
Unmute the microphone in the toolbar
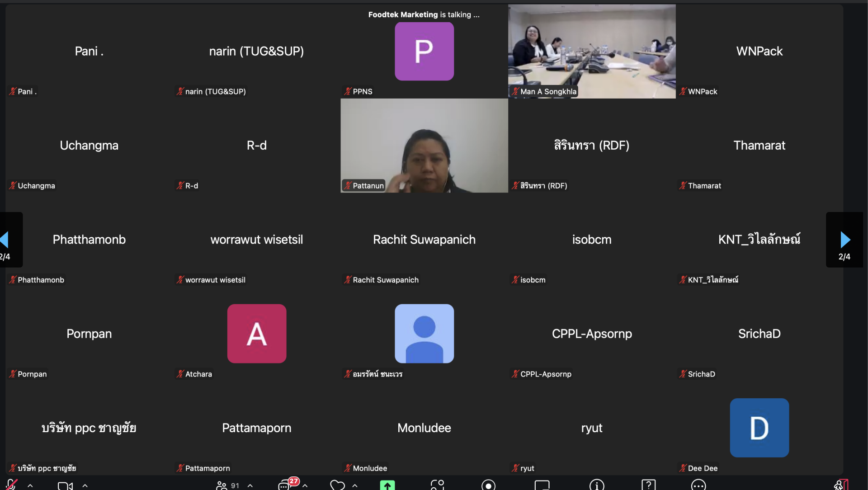(x=12, y=485)
